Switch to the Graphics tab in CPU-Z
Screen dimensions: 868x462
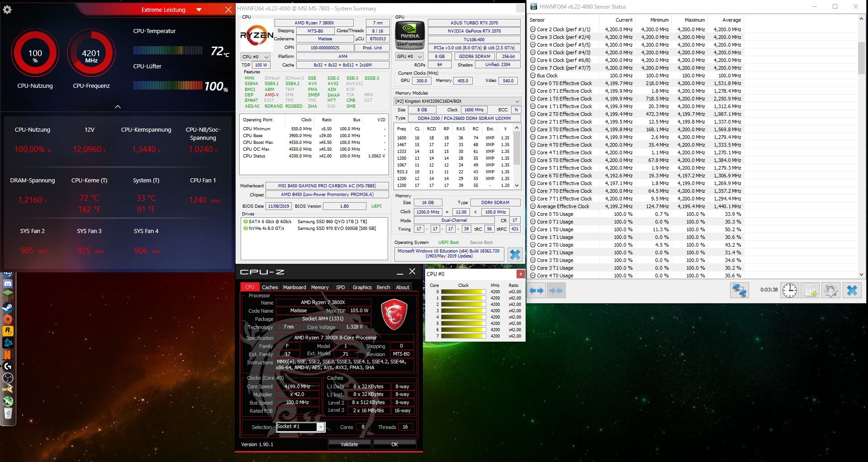point(362,287)
